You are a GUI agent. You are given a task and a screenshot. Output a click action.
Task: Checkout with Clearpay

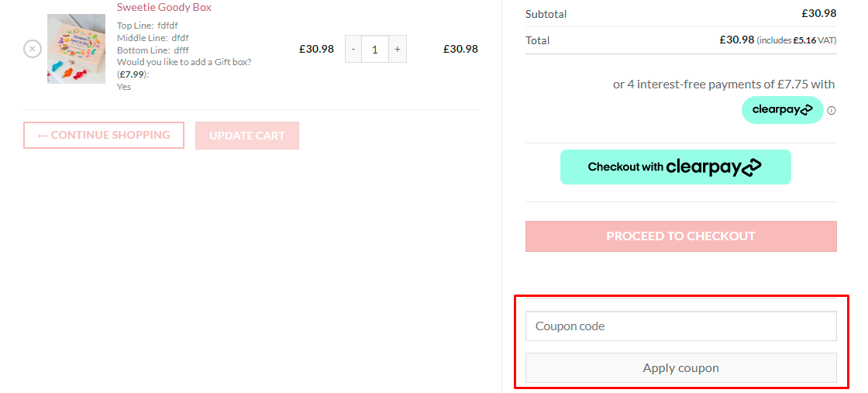(x=675, y=167)
